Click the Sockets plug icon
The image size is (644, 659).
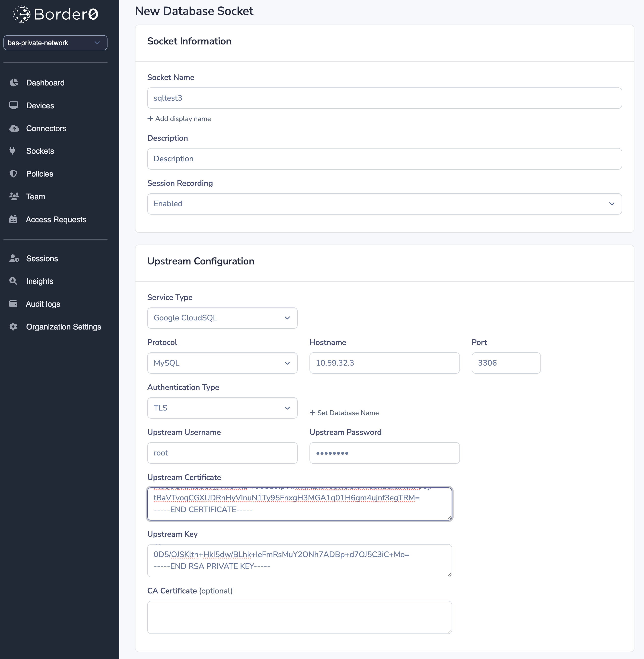tap(13, 151)
